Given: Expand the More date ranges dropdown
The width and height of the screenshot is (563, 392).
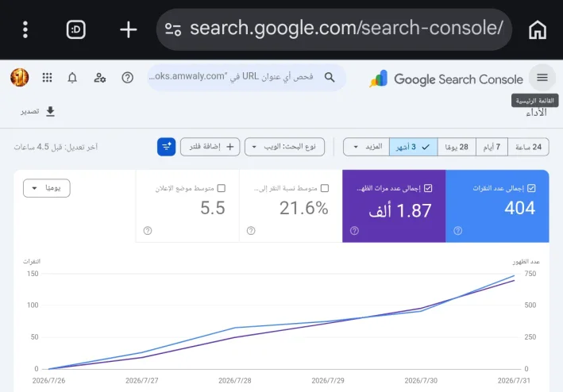Looking at the screenshot, I should 366,147.
